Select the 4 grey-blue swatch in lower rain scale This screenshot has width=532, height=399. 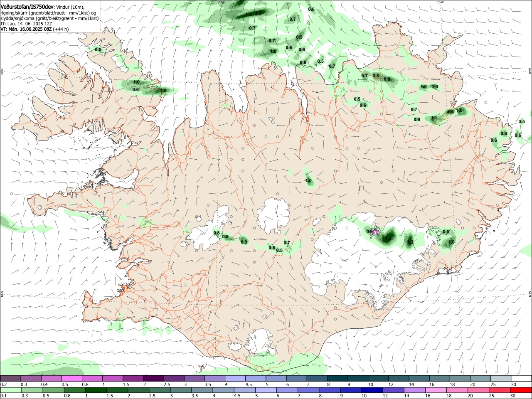click(x=223, y=390)
